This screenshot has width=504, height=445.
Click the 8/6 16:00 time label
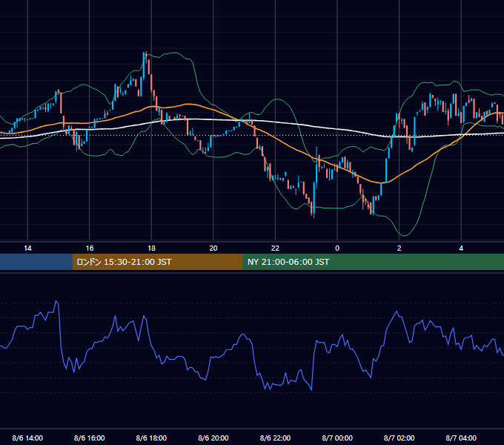point(90,438)
